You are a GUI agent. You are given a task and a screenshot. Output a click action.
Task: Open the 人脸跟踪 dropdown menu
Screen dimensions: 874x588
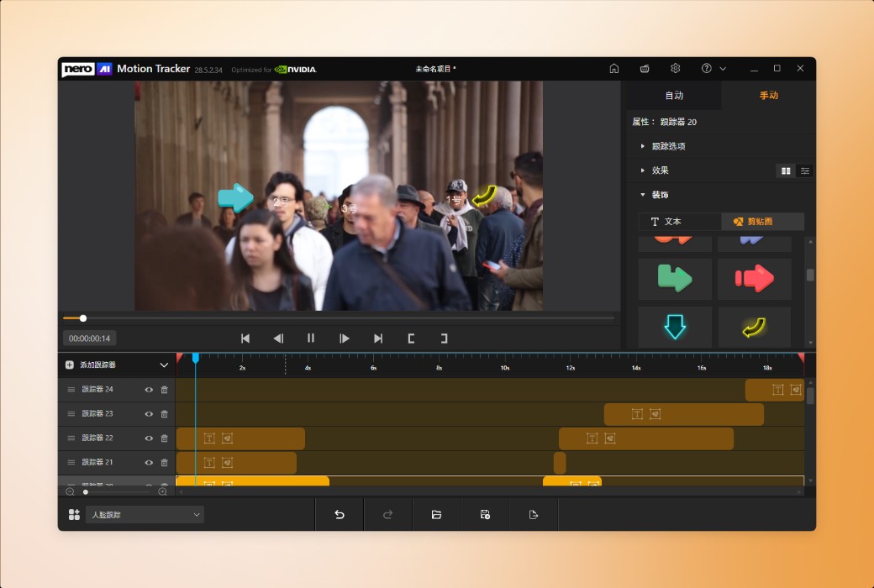point(143,514)
